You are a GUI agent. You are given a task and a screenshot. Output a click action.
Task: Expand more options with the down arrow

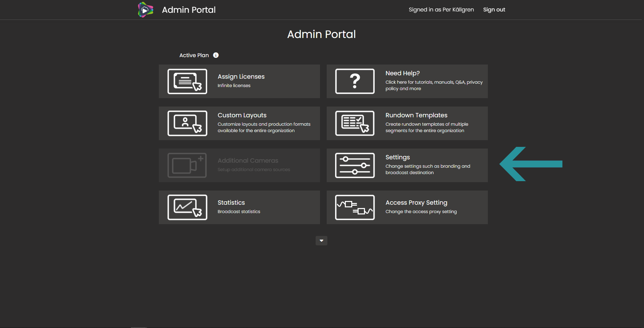(x=321, y=241)
